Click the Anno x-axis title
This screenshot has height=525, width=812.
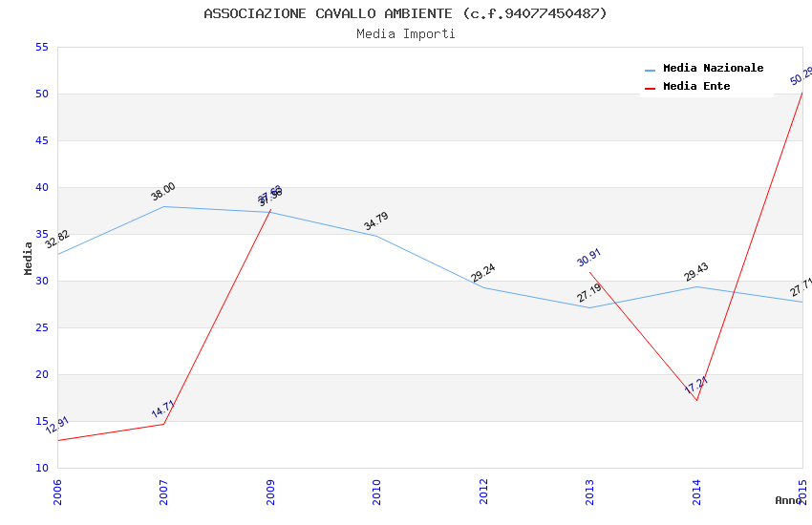coord(788,500)
